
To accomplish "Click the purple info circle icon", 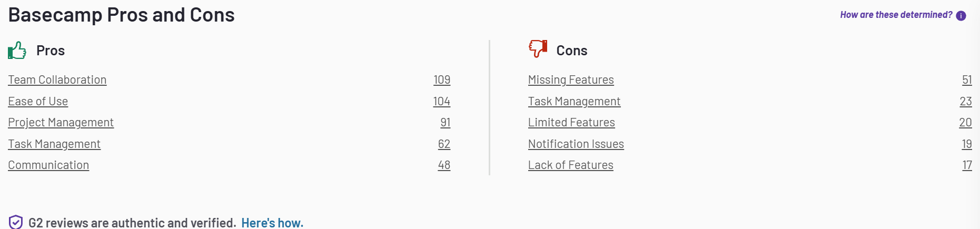I will [961, 16].
